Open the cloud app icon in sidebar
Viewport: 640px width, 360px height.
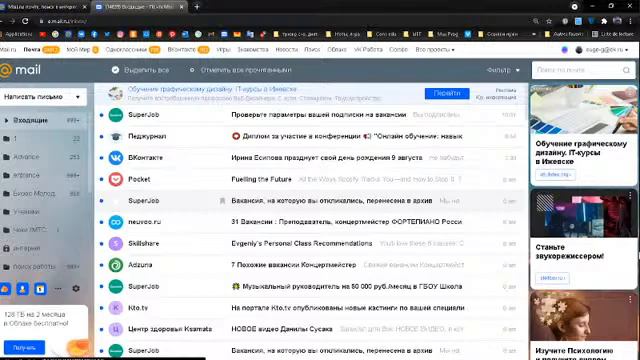pyautogui.click(x=5, y=289)
